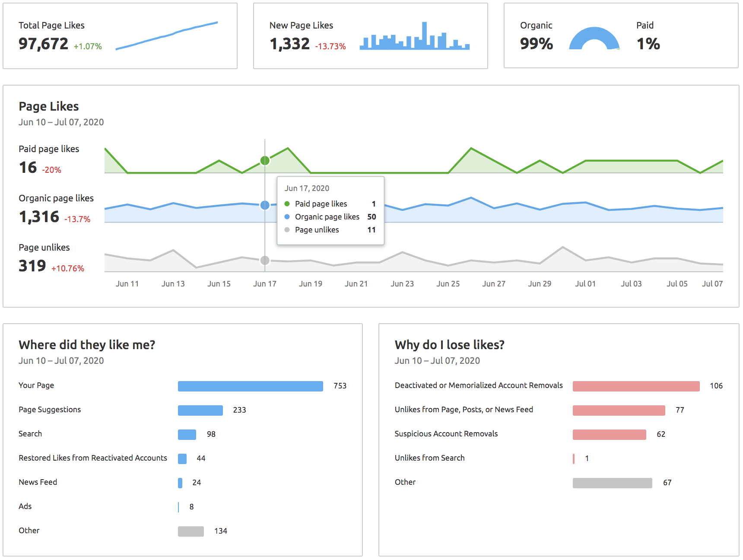Click the -13.73% change under New Page Likes
Screen dimensions: 743x560
click(x=330, y=46)
